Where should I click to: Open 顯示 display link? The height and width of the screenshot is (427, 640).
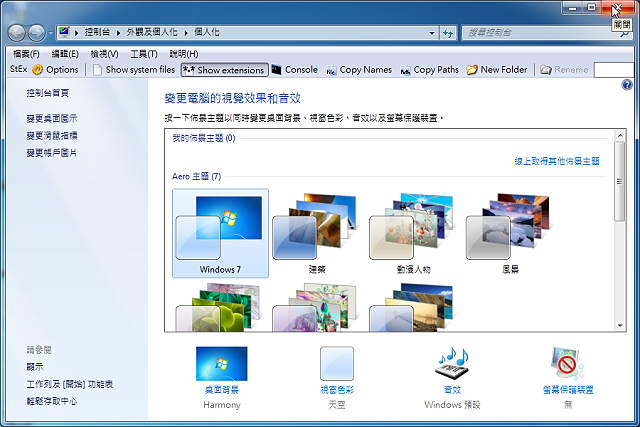[35, 367]
